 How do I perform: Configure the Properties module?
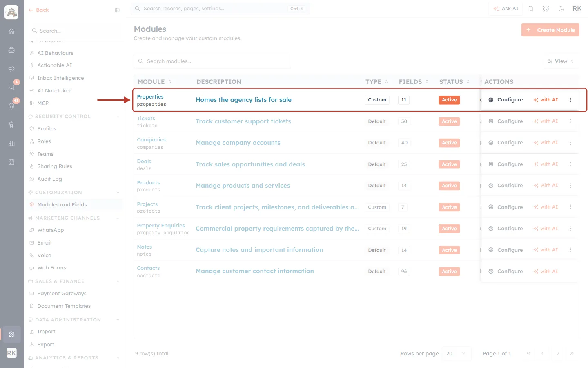coord(506,100)
